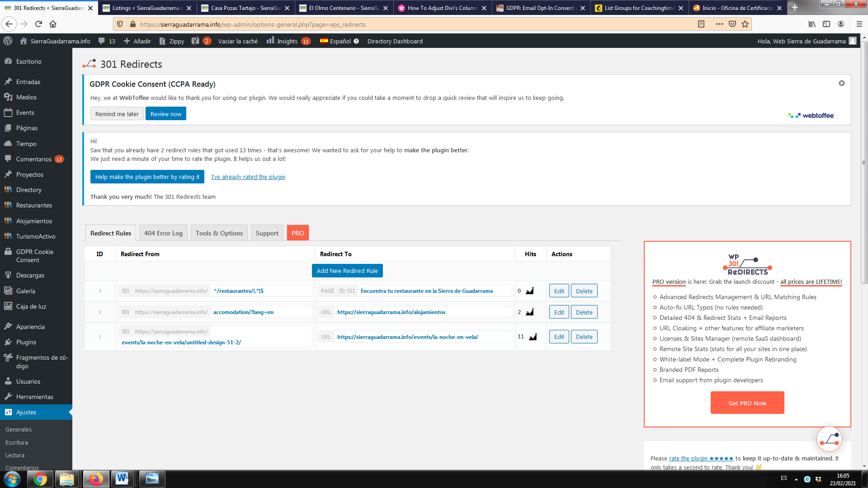Show hidden system tray icons arrow
The height and width of the screenshot is (488, 868).
click(x=796, y=479)
